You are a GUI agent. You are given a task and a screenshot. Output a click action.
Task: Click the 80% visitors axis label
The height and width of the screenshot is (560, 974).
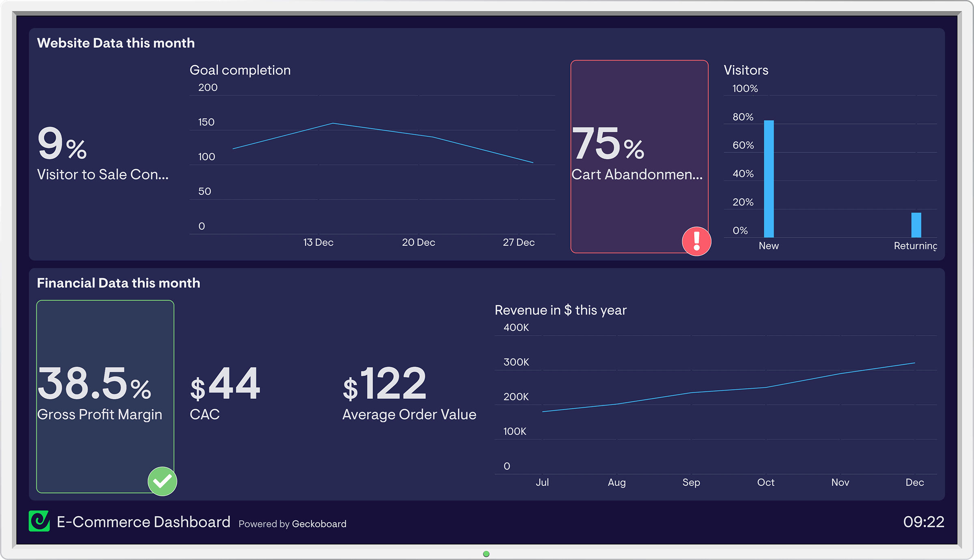(x=743, y=117)
